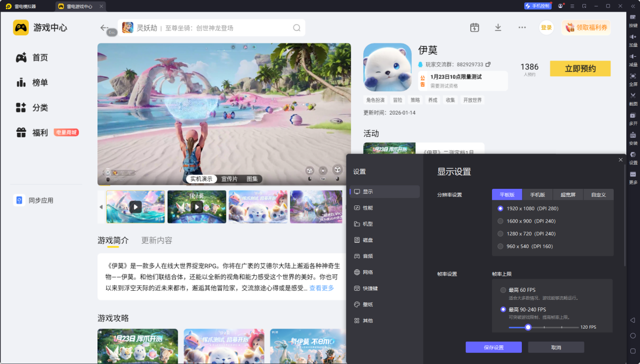Click the three-dot more options icon
The height and width of the screenshot is (364, 640).
tap(522, 27)
